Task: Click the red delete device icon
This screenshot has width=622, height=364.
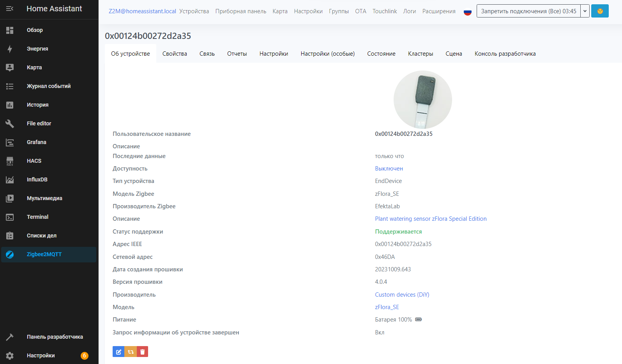Action: (x=142, y=352)
